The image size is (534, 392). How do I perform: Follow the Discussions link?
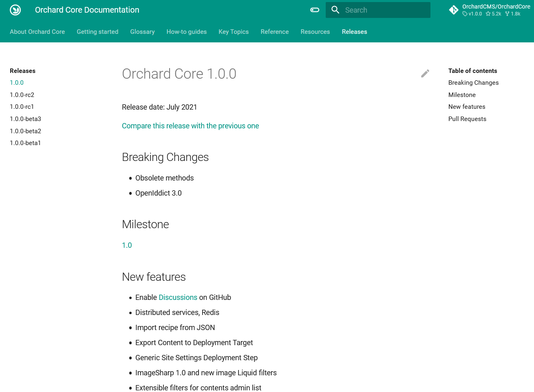(x=178, y=297)
